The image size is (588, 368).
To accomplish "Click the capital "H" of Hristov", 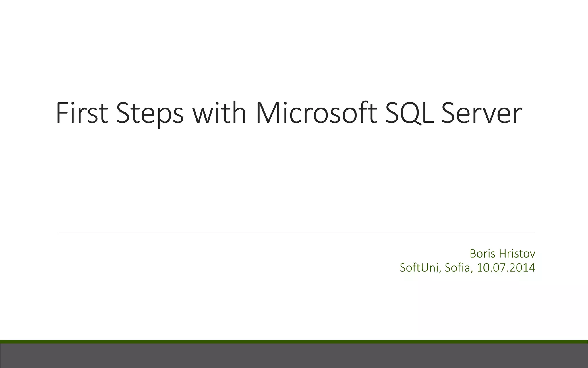I will (x=503, y=254).
